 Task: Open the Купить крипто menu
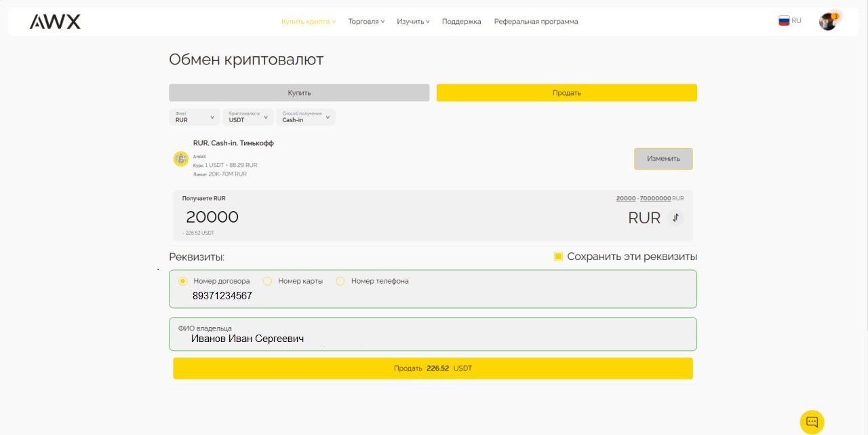pos(308,22)
